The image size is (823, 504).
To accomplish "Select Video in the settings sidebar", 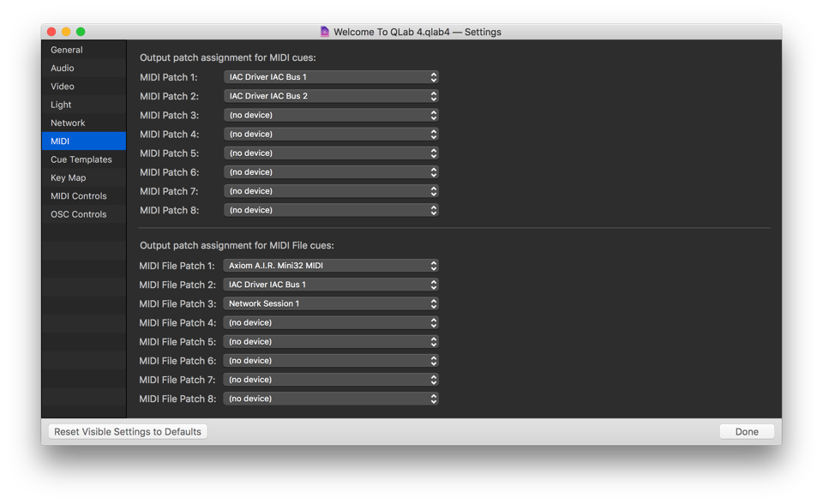I will [63, 87].
